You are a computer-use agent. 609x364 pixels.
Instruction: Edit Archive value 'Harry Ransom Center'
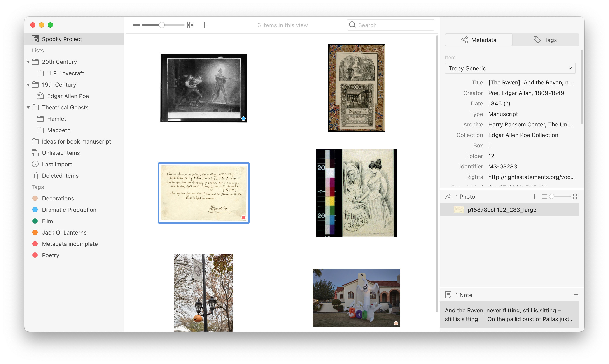pos(530,124)
